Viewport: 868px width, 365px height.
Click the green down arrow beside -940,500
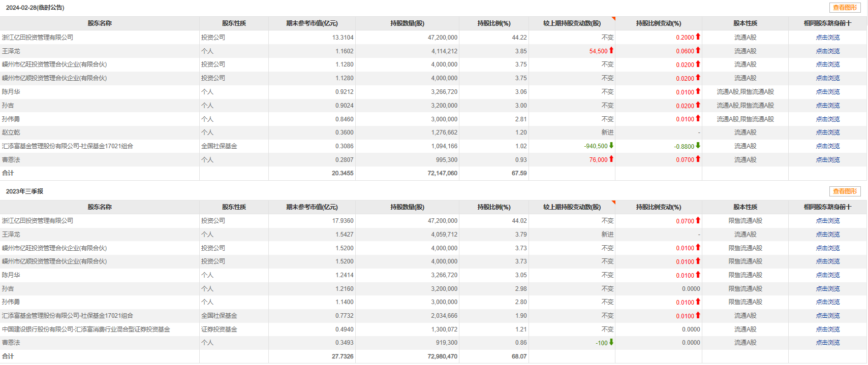click(611, 145)
